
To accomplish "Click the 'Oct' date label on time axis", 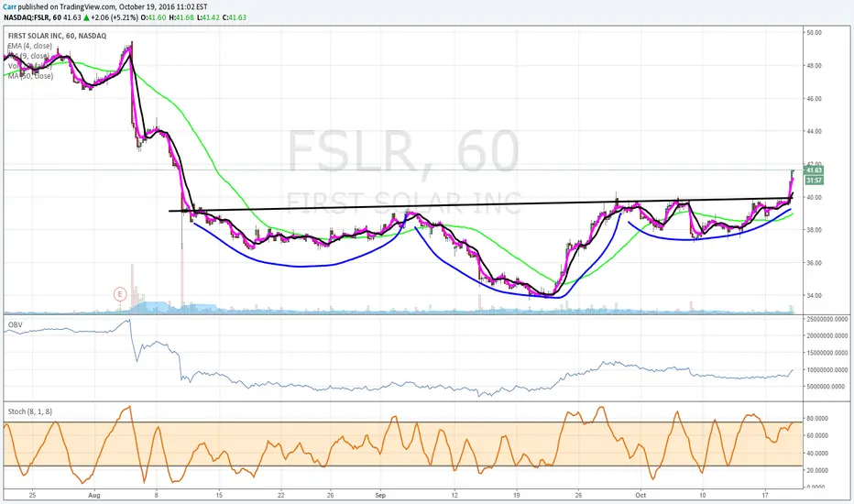I will (640, 495).
